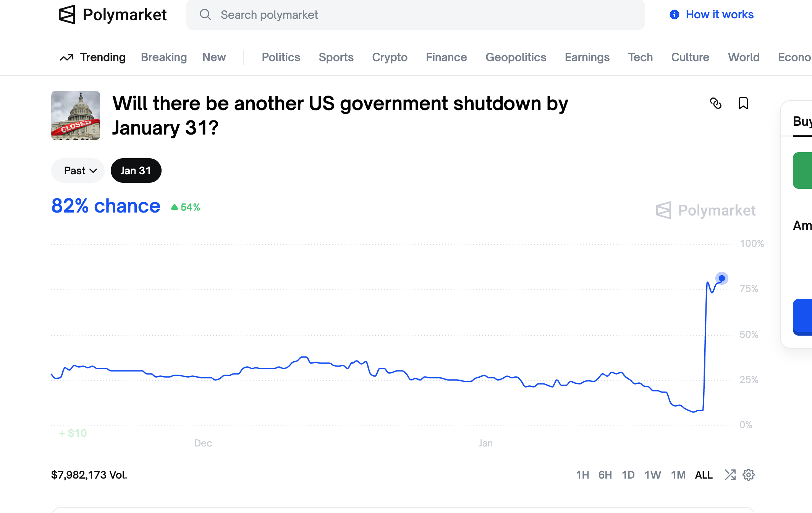Click the Trending arrow icon

click(66, 57)
